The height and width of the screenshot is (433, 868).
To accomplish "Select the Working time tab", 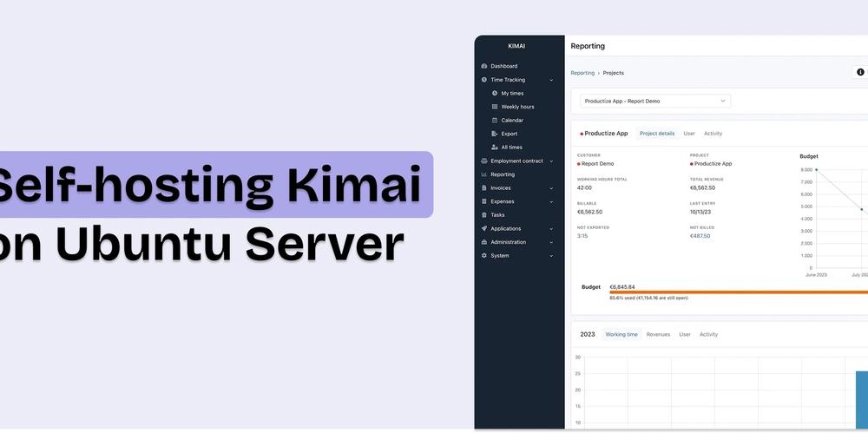I will [x=621, y=334].
